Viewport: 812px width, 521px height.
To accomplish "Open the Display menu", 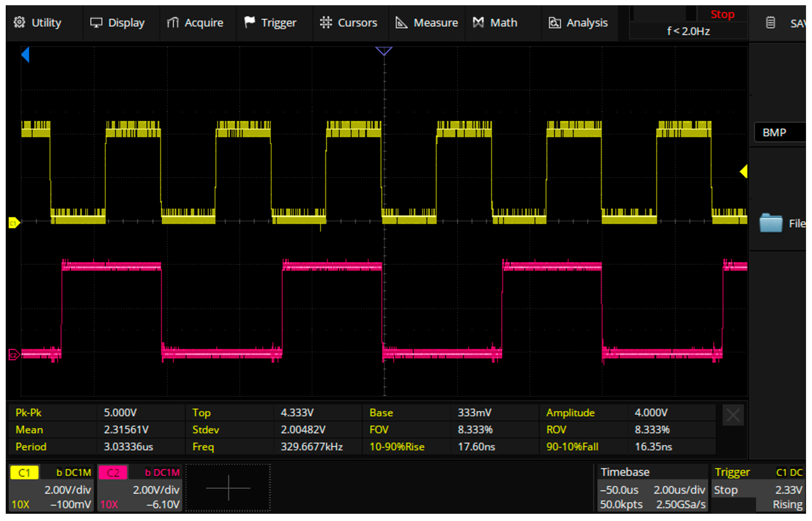I will point(121,23).
